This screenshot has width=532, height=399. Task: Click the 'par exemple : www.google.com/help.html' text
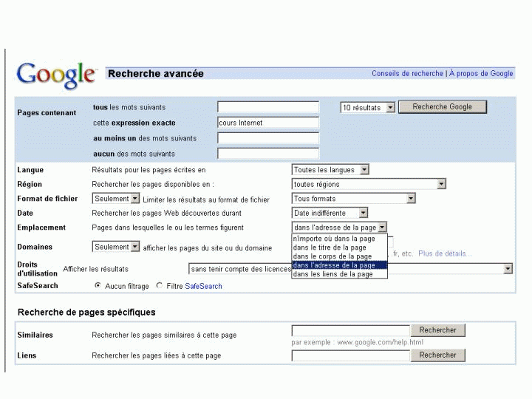pyautogui.click(x=358, y=342)
